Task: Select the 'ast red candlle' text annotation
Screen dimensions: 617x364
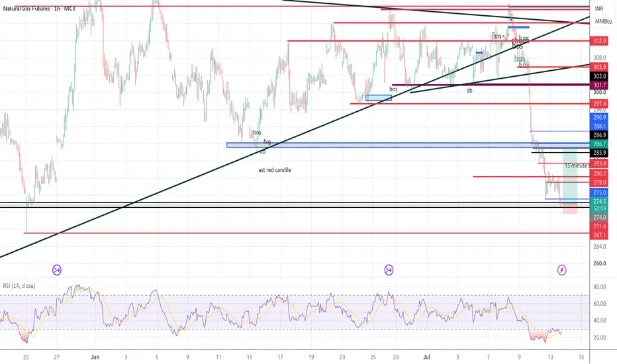Action: pos(275,170)
